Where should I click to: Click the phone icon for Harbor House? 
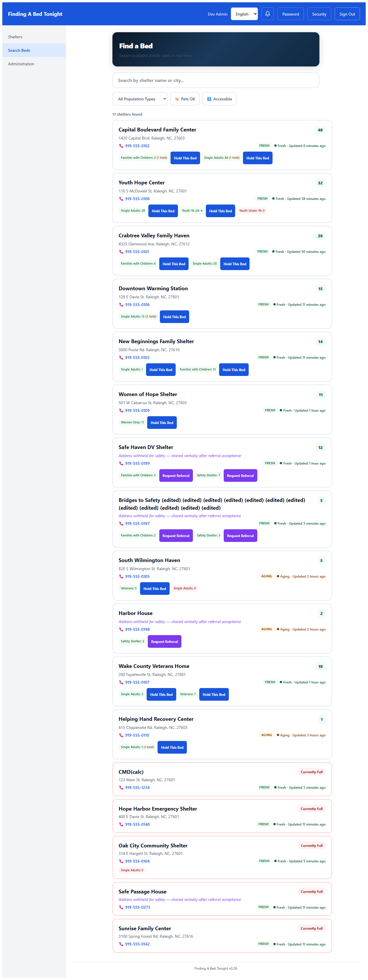(121, 630)
